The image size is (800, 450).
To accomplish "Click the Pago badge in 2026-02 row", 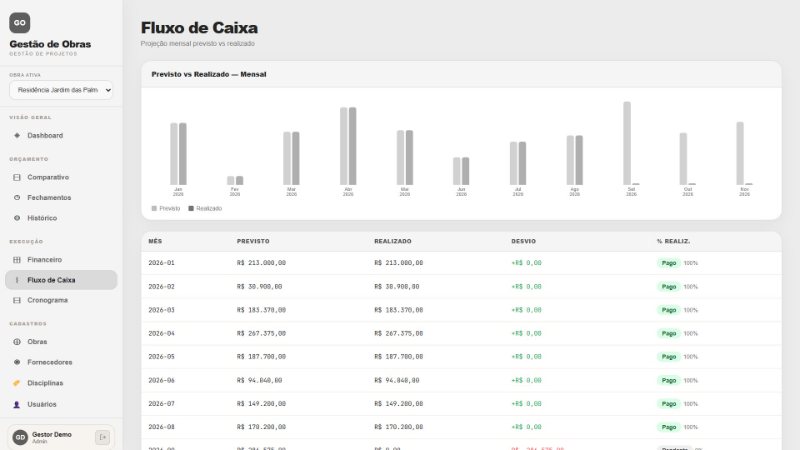I will (x=669, y=287).
